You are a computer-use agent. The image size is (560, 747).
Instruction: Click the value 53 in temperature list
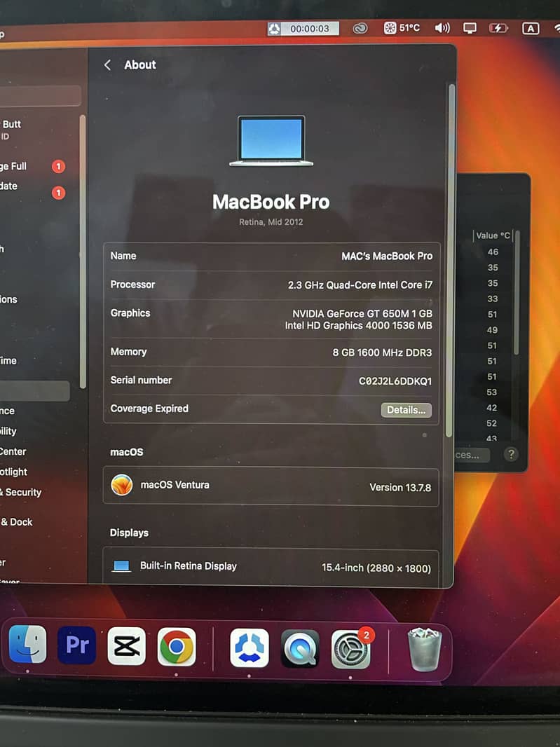pyautogui.click(x=492, y=392)
